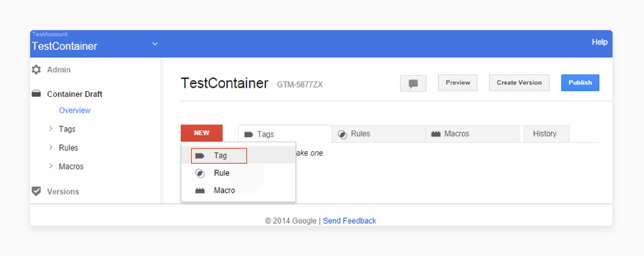The width and height of the screenshot is (644, 256).
Task: Click the brick icon in Macros tab
Action: point(436,134)
